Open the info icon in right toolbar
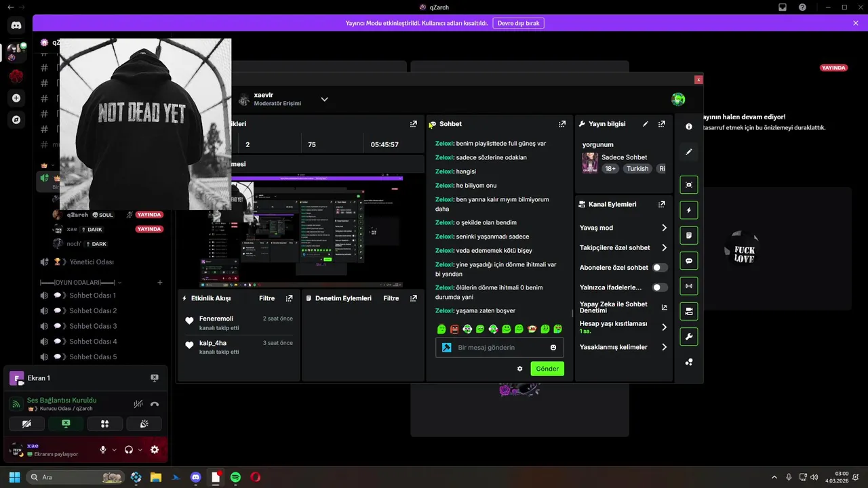This screenshot has height=488, width=868. pos(689,127)
